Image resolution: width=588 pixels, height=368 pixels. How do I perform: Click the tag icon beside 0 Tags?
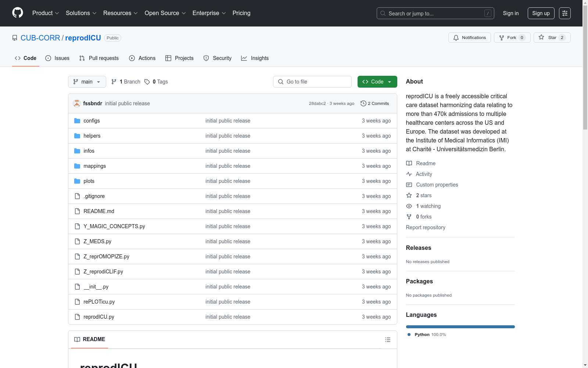147,82
